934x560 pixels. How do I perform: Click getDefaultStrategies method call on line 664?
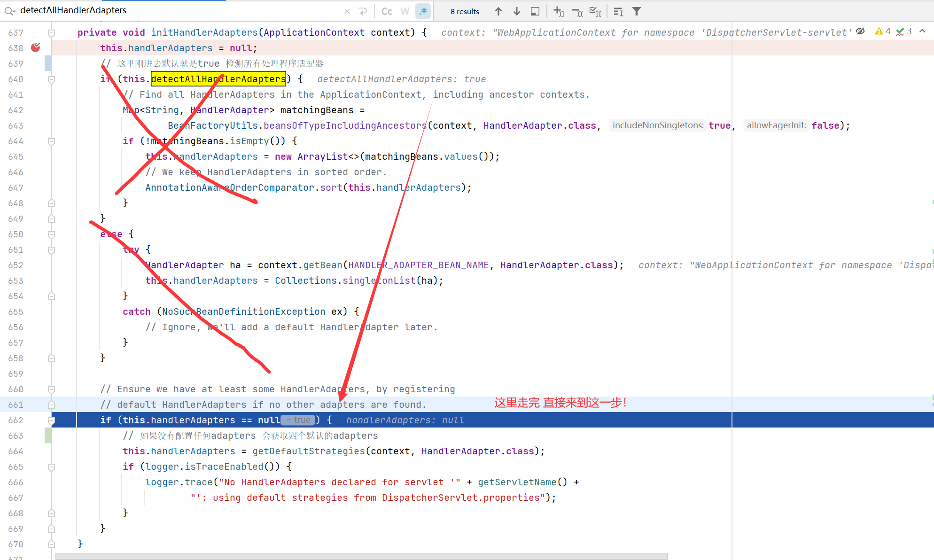[x=309, y=451]
